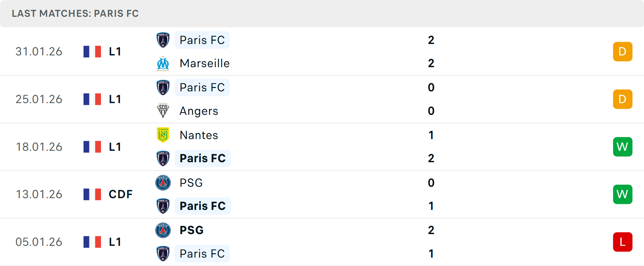Open the Angers team link
The width and height of the screenshot is (644, 266).
tap(199, 111)
